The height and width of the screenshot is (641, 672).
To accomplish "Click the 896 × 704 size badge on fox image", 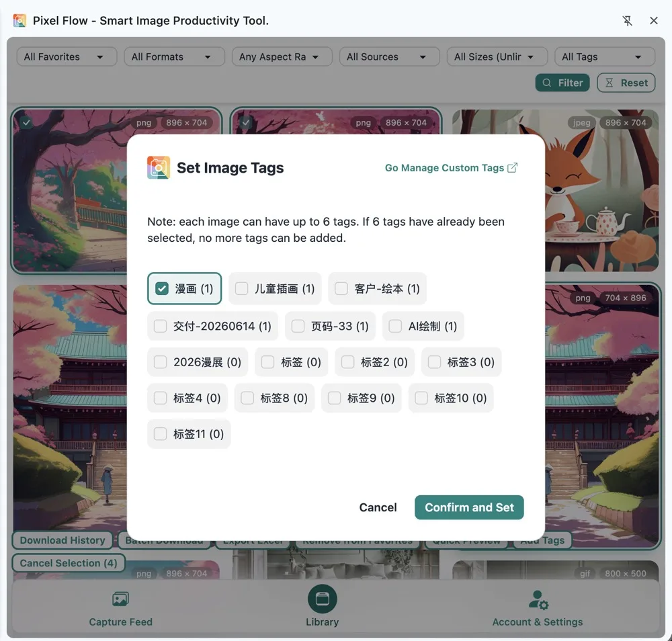I will pos(626,122).
